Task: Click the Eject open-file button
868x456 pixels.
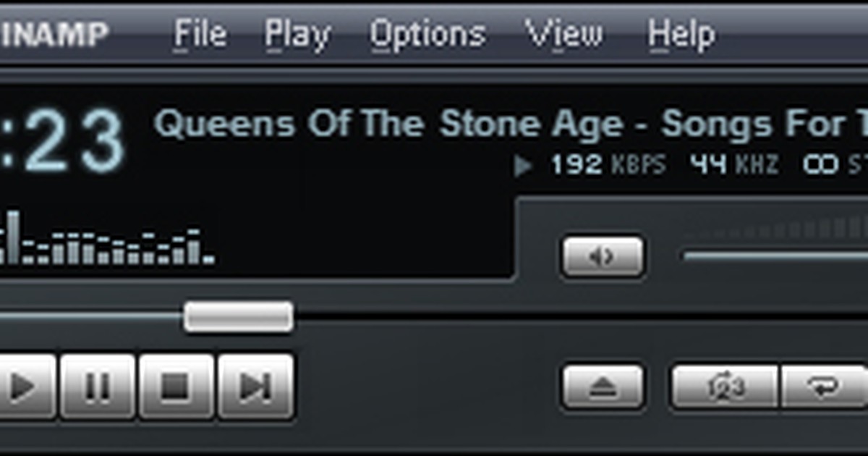Action: 603,387
